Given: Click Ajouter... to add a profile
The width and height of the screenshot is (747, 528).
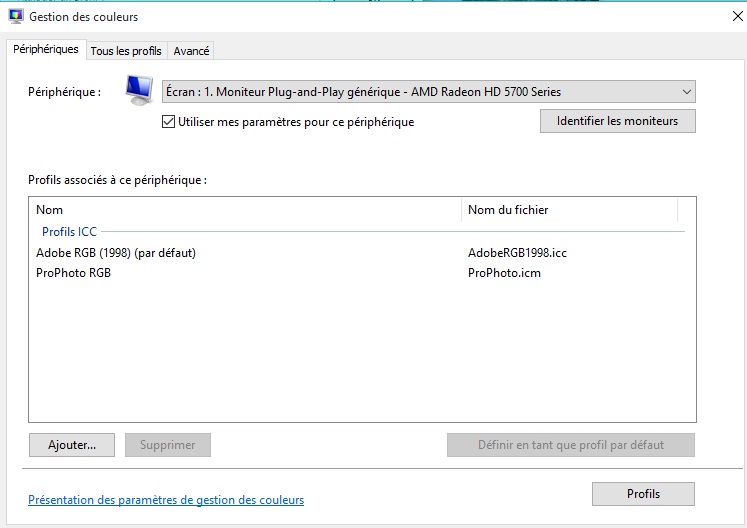Looking at the screenshot, I should 72,445.
